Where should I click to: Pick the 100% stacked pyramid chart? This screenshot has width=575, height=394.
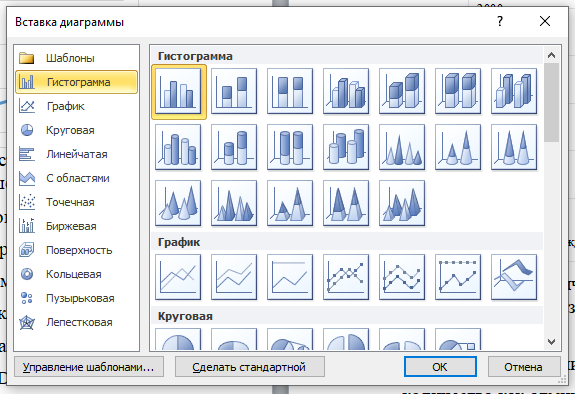346,203
